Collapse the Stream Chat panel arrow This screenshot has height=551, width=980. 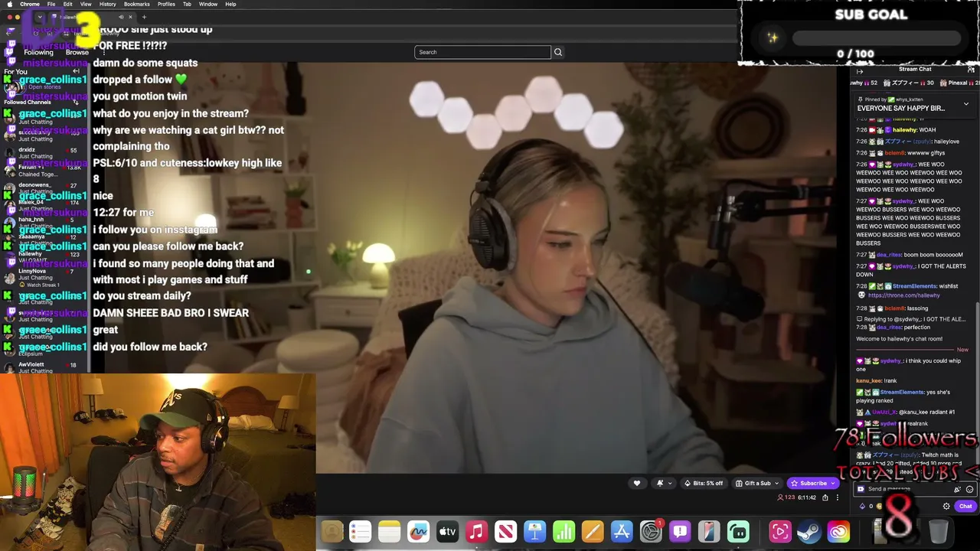pyautogui.click(x=860, y=72)
